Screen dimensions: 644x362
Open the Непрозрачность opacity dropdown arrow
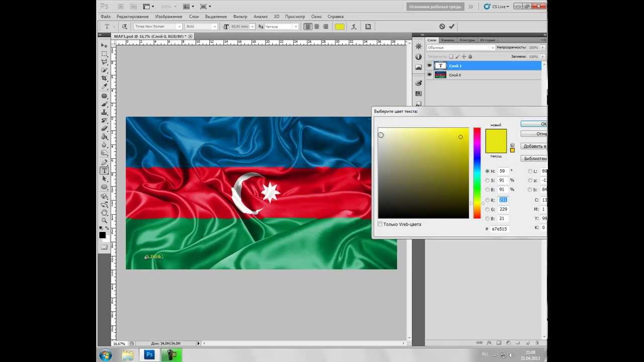click(543, 48)
